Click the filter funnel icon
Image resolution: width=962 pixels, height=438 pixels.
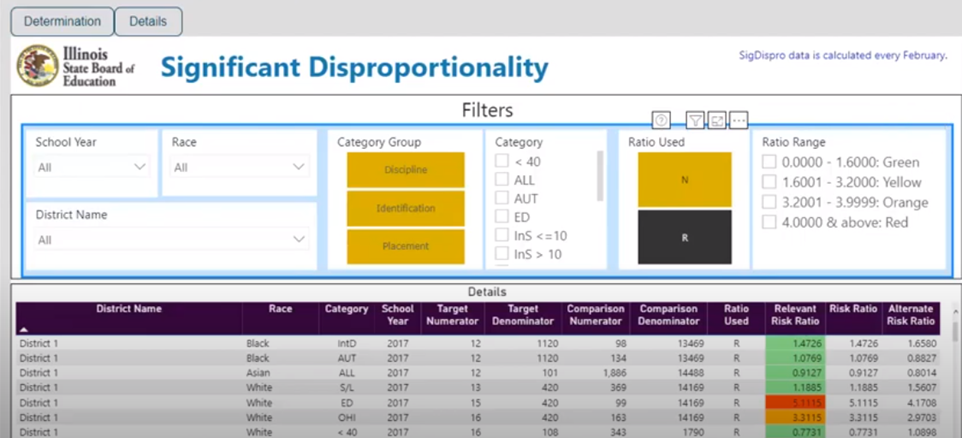point(695,120)
